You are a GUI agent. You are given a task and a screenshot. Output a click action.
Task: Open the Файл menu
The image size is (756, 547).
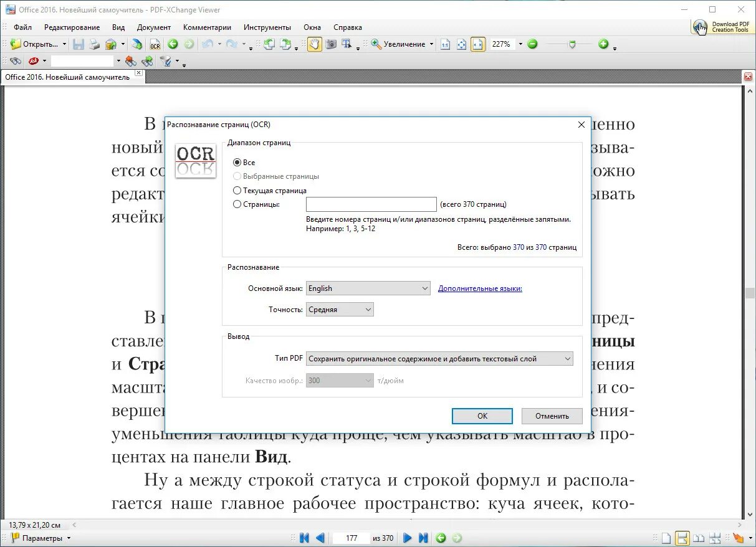(x=22, y=27)
